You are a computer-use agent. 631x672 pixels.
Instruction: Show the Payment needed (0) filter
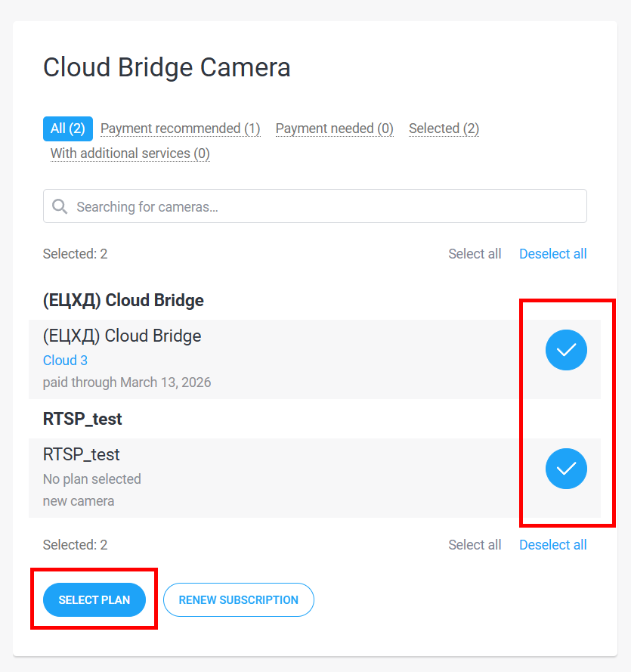point(334,129)
